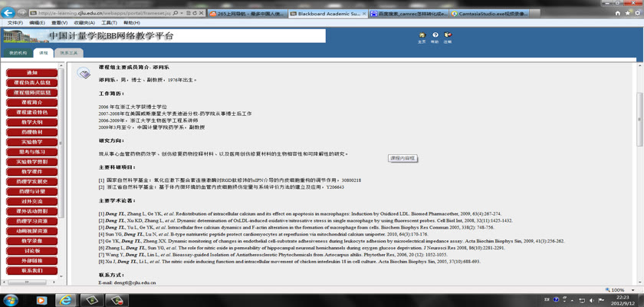Click the volume speaker tray icon
The height and width of the screenshot is (307, 644).
coord(593,299)
